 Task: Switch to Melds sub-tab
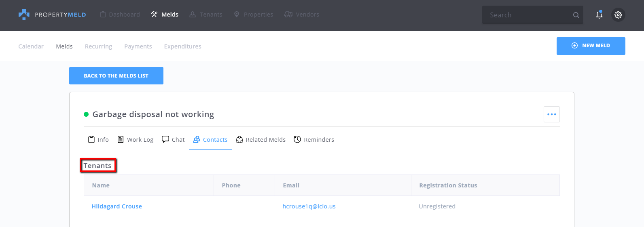pyautogui.click(x=64, y=46)
